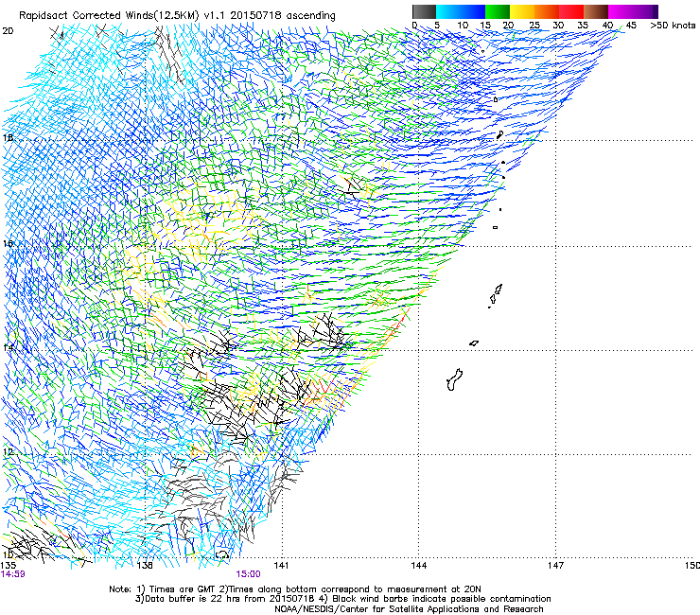Click the '135' longitude axis label
The image size is (700, 615).
(9, 566)
